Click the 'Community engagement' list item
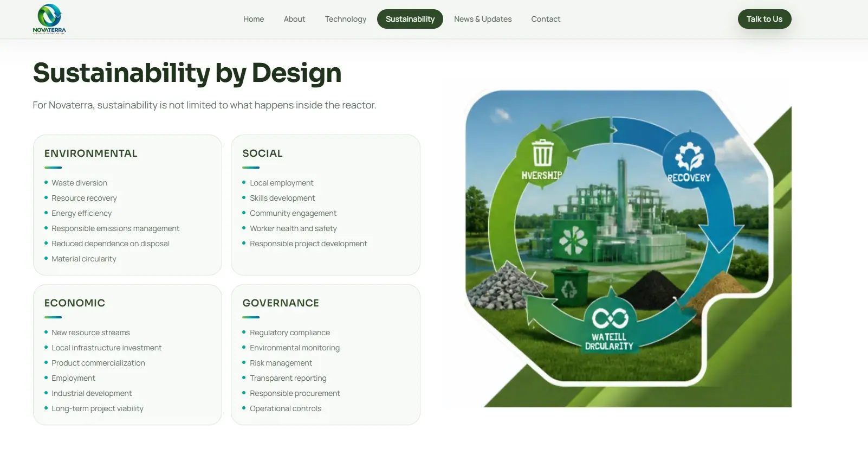The height and width of the screenshot is (467, 868). pyautogui.click(x=293, y=213)
